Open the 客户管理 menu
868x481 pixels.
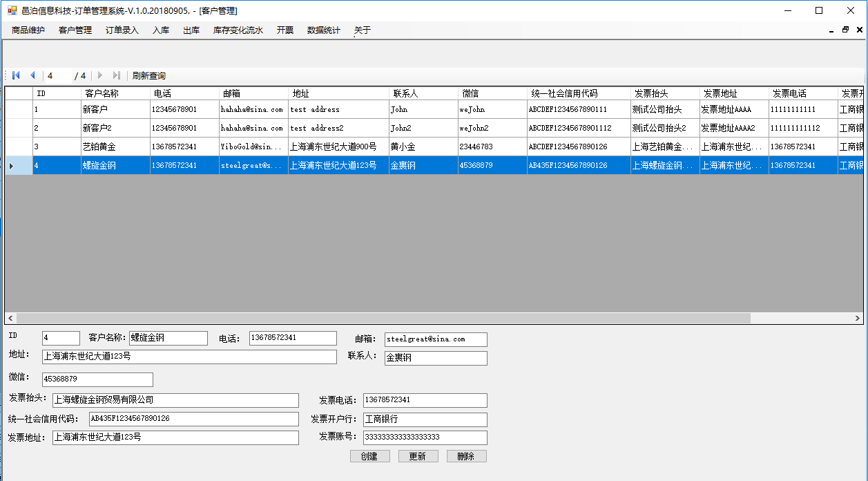[x=75, y=30]
